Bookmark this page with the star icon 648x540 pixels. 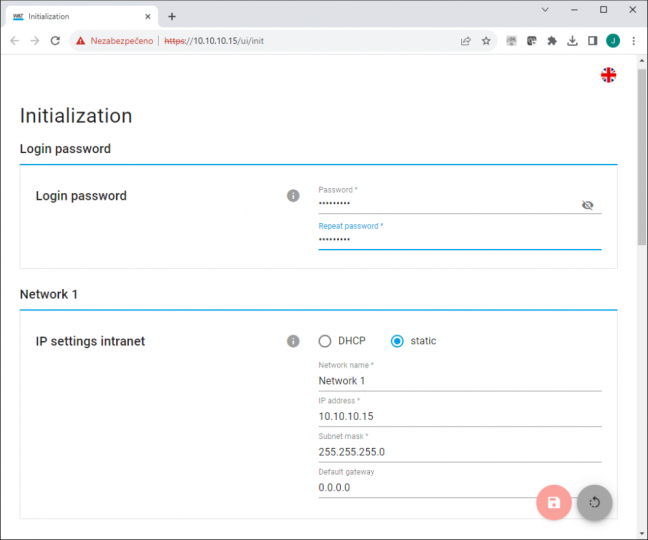486,41
